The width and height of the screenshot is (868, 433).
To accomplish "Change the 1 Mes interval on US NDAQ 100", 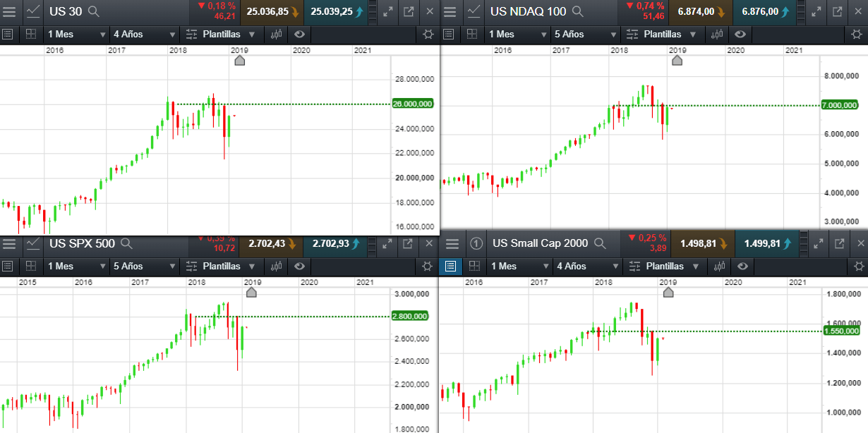I will (517, 34).
